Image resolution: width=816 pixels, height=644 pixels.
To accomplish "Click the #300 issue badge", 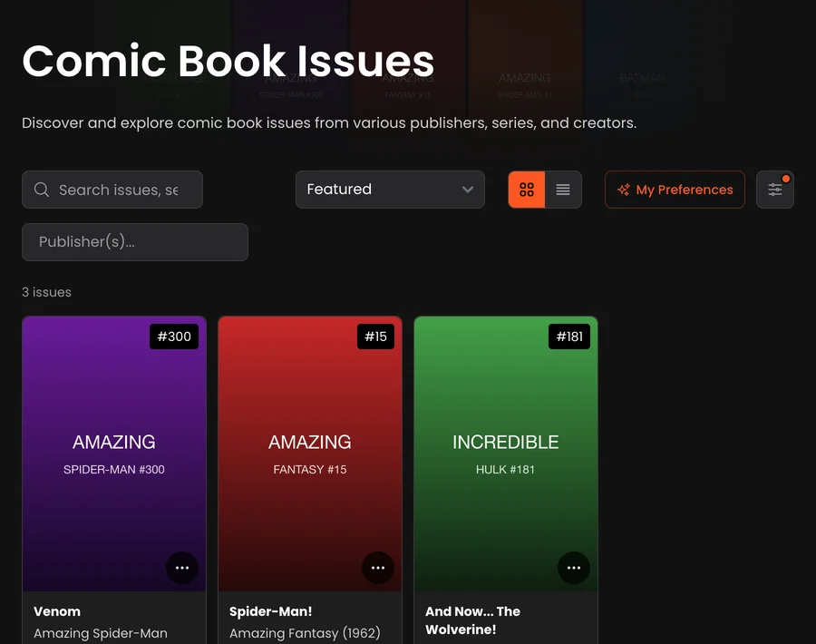I will 174,337.
